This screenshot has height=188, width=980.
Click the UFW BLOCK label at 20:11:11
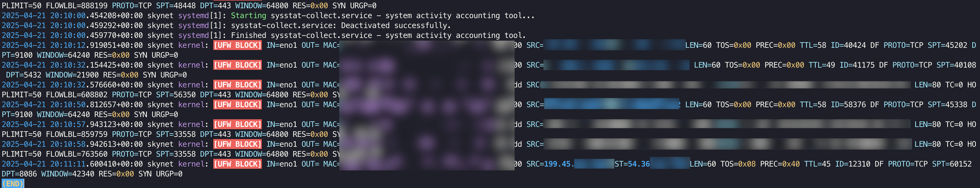237,164
